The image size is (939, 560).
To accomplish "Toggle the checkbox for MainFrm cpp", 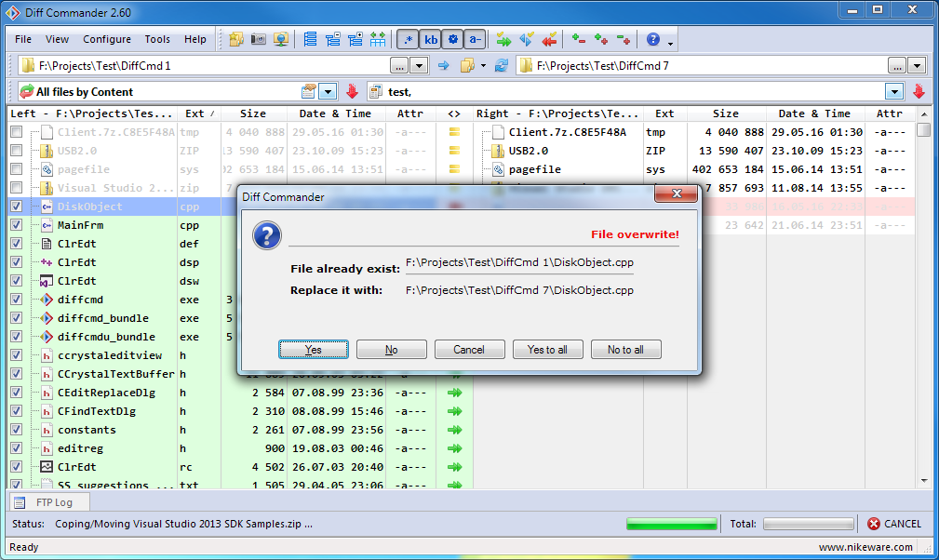I will [x=16, y=225].
